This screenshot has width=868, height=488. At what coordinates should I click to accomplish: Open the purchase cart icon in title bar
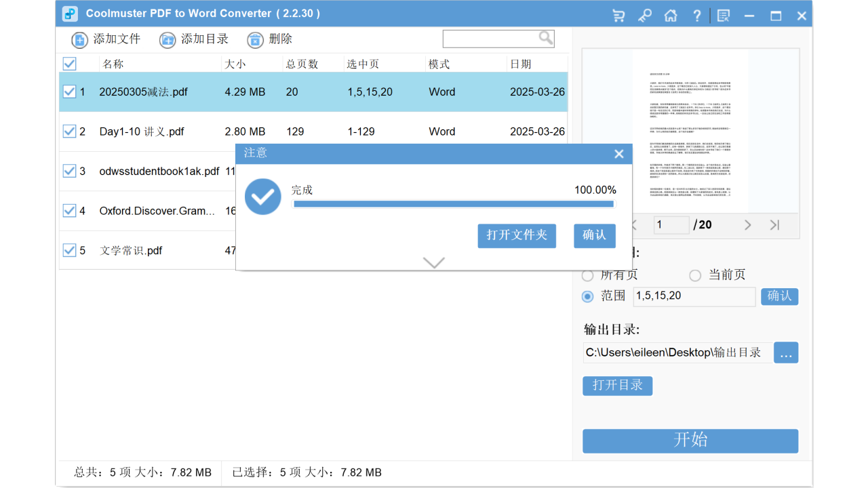pyautogui.click(x=618, y=14)
